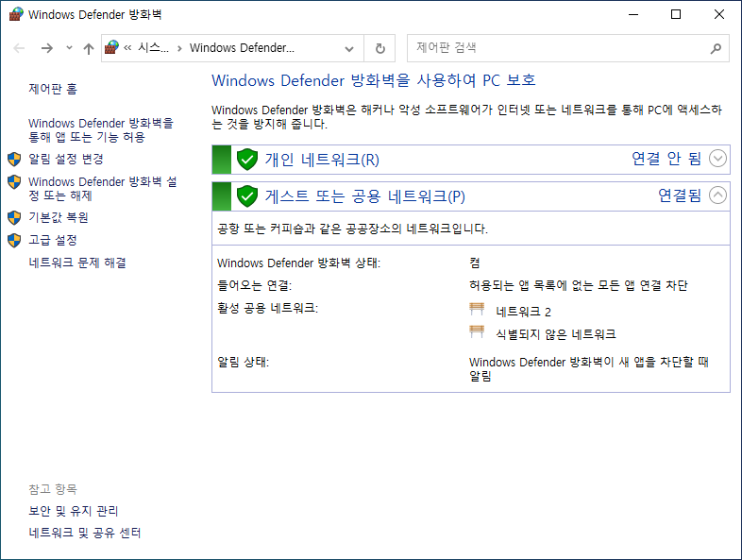Open the recent locations dropdown arrow
Image resolution: width=742 pixels, height=560 pixels.
(x=69, y=48)
